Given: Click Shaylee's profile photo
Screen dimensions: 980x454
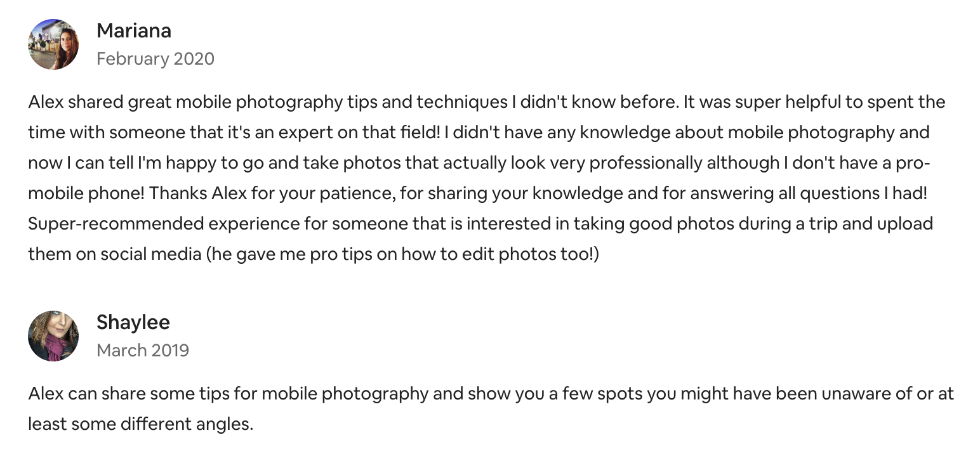Looking at the screenshot, I should click(53, 336).
